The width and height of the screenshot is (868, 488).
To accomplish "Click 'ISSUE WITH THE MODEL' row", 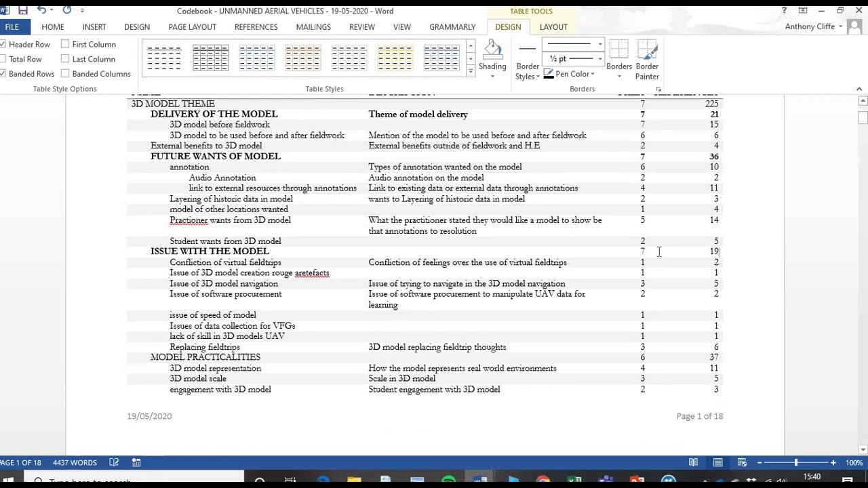I will point(425,251).
